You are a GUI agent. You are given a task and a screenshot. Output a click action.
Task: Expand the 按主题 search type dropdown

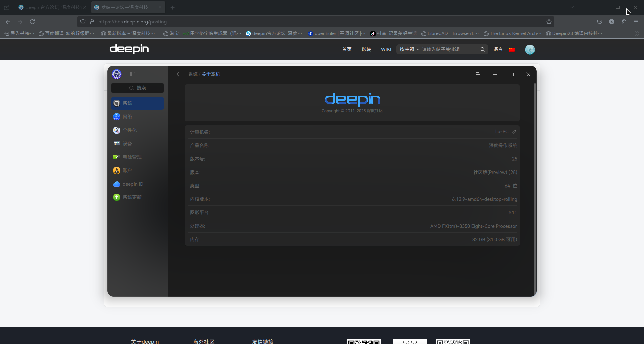coord(410,49)
